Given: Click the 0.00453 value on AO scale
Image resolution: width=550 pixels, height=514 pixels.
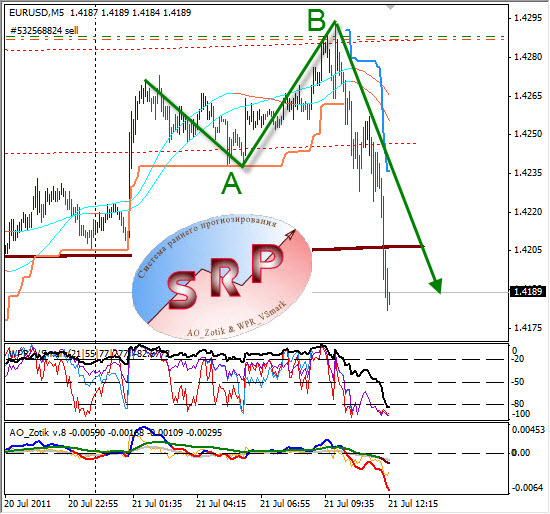Looking at the screenshot, I should tap(529, 430).
